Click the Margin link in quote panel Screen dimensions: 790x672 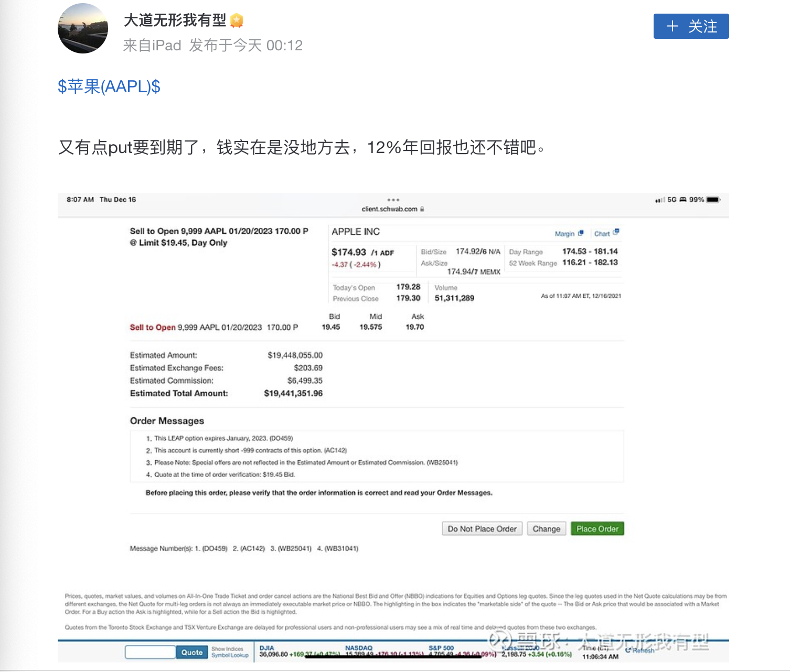tap(564, 234)
